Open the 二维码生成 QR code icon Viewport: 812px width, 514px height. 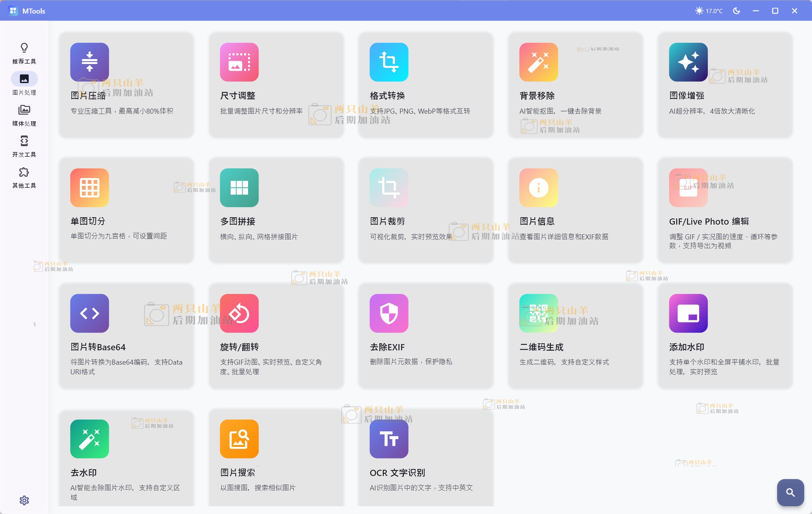538,313
